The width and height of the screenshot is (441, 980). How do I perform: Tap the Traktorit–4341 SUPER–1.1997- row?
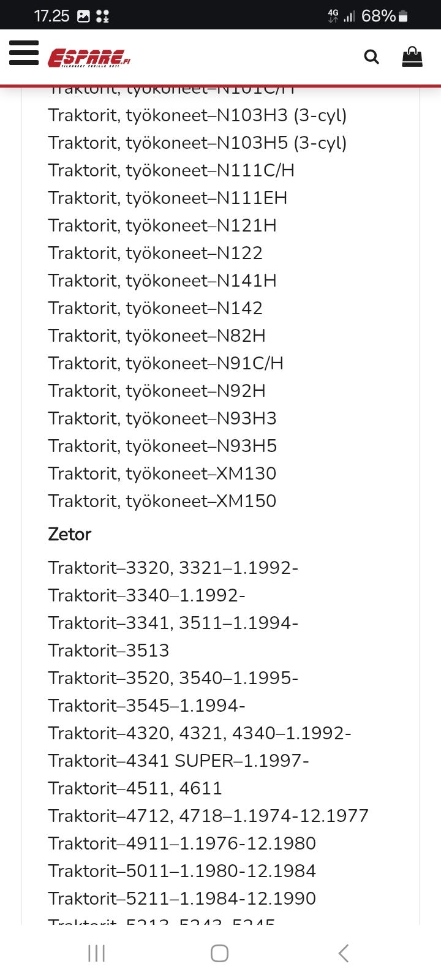click(x=179, y=761)
